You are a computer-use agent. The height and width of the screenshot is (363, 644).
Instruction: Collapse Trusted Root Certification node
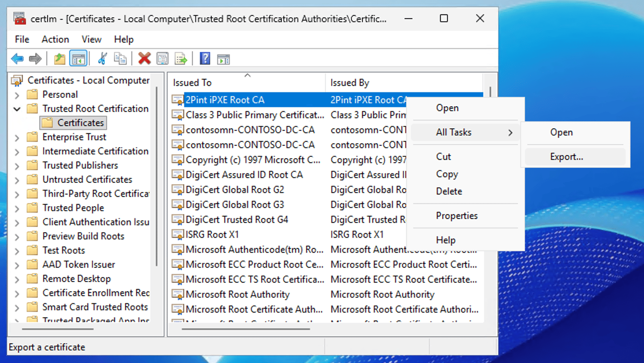tap(17, 109)
